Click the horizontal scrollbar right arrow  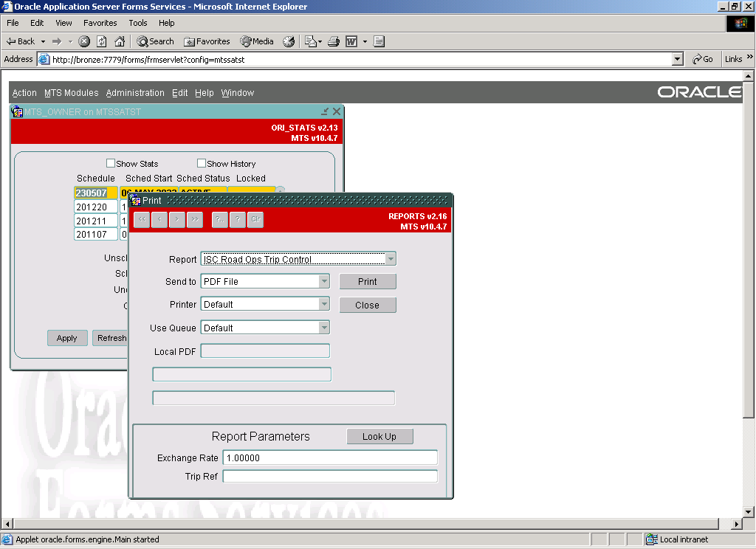737,524
